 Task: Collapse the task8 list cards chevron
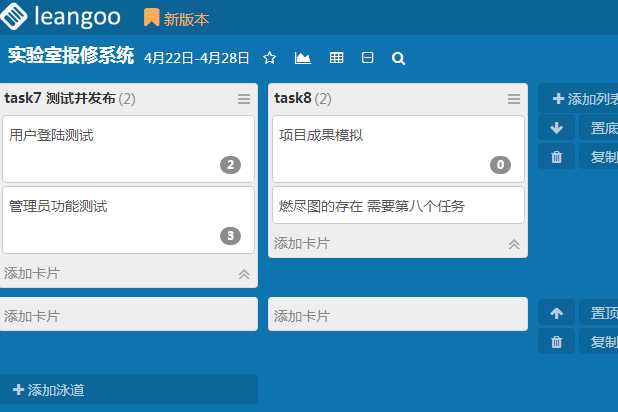pyautogui.click(x=514, y=243)
